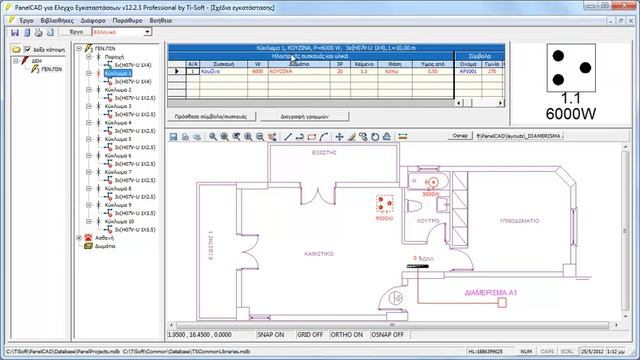Viewport: 640px width, 360px height.
Task: Collapse the ΔΕΗ node in left panel
Action: click(x=16, y=61)
